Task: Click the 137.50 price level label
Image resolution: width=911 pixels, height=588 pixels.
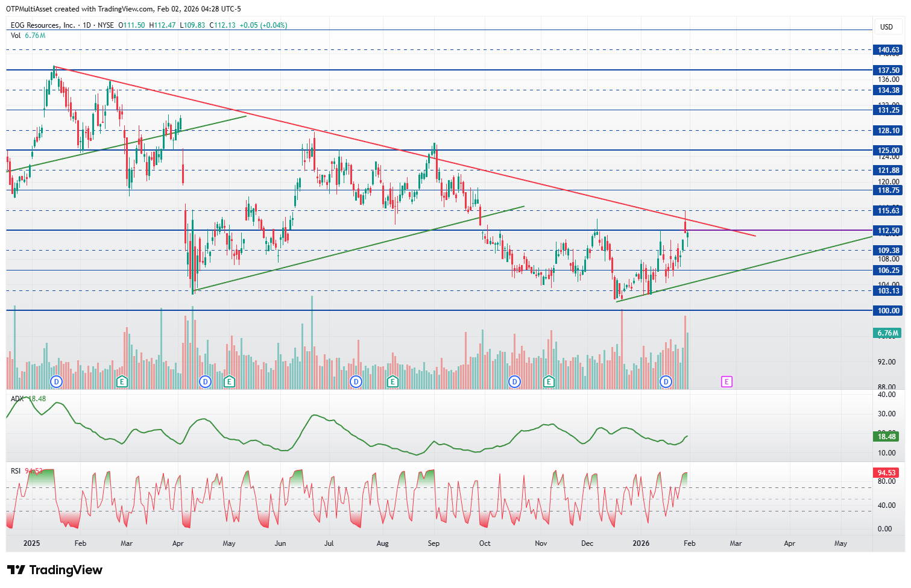Action: point(889,70)
